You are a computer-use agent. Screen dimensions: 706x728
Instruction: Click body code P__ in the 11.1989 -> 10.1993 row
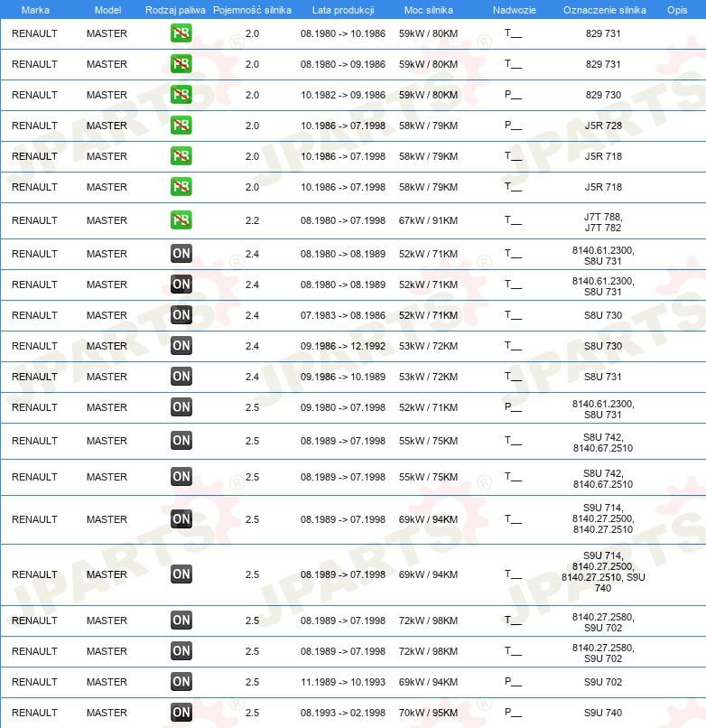pos(513,682)
